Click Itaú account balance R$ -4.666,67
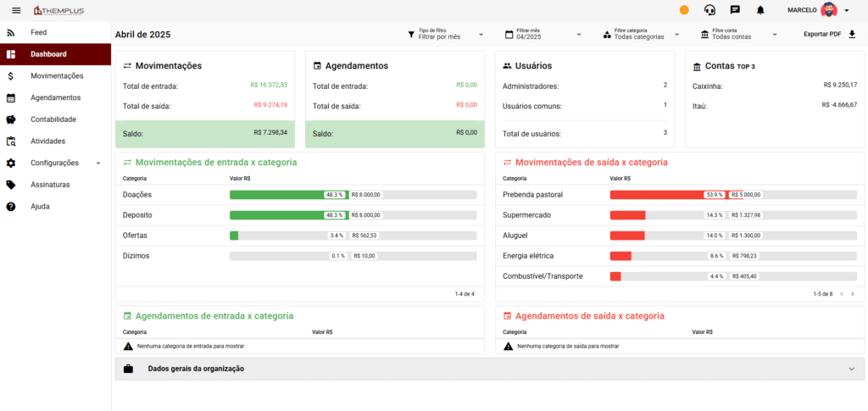The width and height of the screenshot is (868, 411). pos(840,104)
